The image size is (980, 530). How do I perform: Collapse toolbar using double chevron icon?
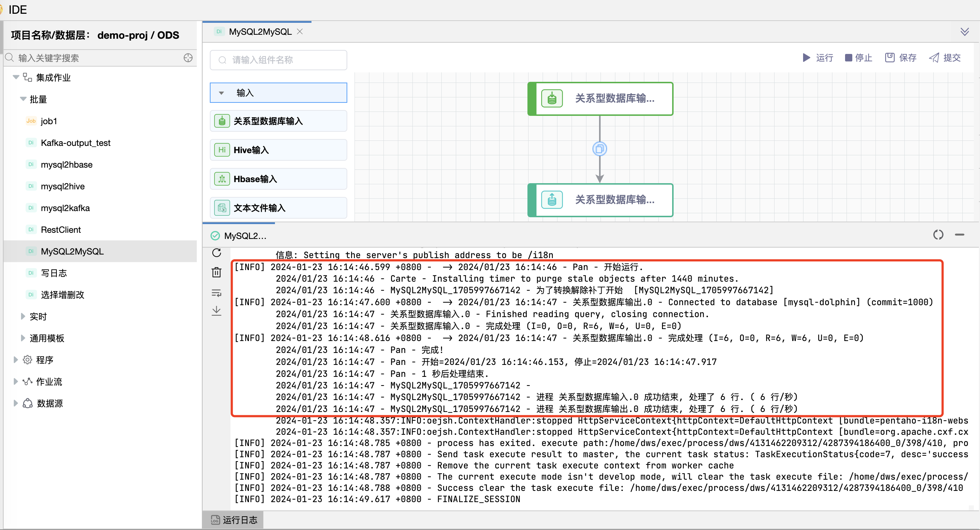click(965, 31)
